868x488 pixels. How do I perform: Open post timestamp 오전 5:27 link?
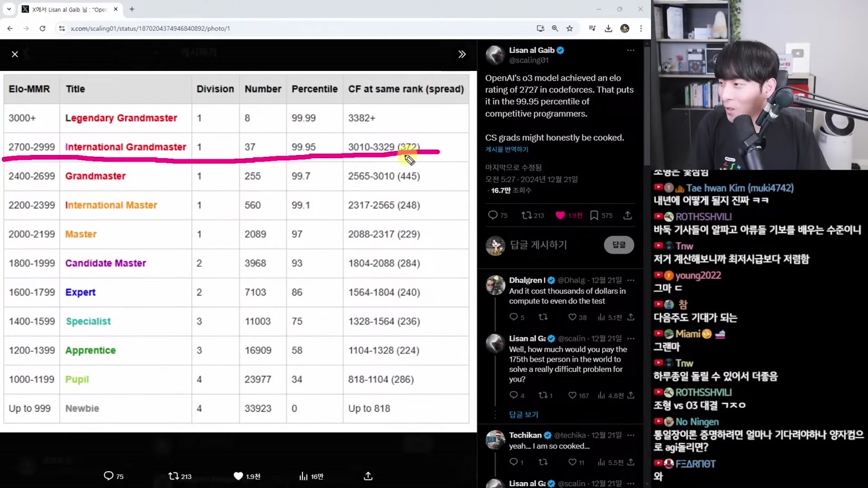[x=532, y=179]
